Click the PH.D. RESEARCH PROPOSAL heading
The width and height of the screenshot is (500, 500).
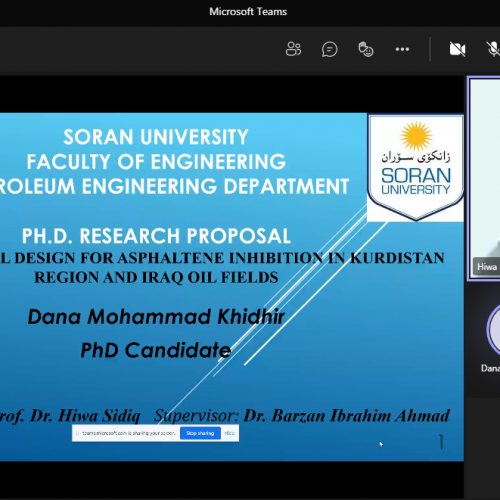[x=156, y=236]
